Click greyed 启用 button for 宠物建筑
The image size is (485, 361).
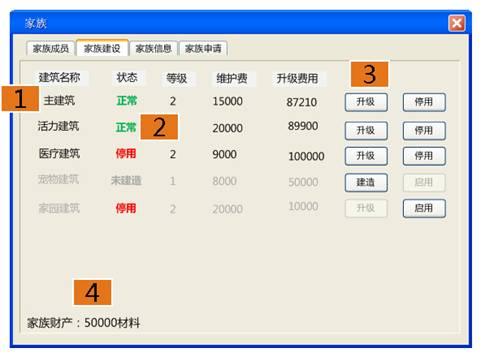(x=424, y=182)
